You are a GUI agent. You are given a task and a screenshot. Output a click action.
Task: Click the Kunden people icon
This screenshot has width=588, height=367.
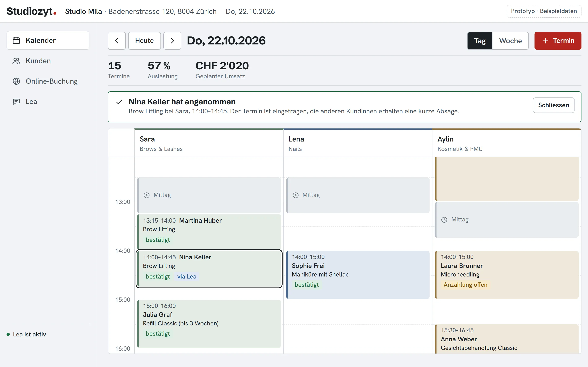click(x=16, y=61)
